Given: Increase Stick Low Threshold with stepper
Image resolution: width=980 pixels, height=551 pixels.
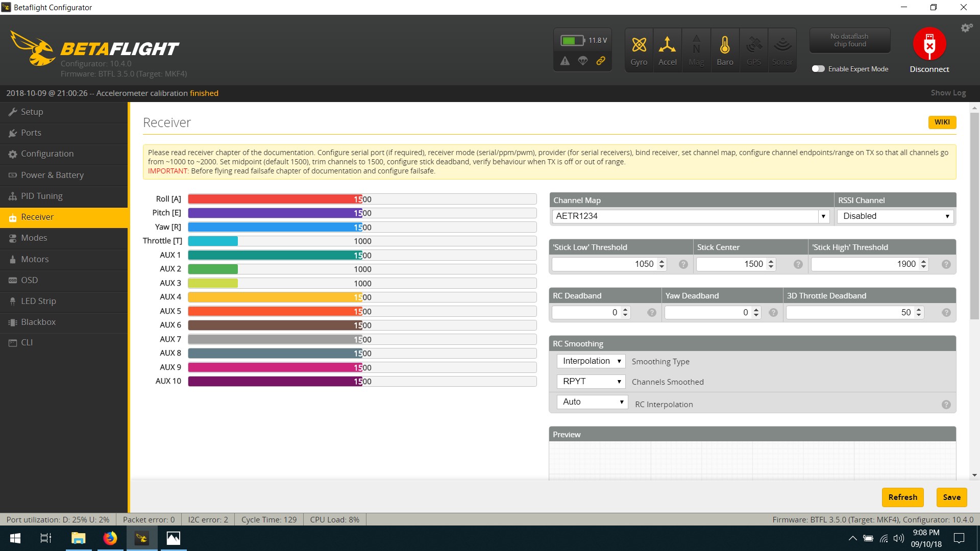Looking at the screenshot, I should coord(662,261).
